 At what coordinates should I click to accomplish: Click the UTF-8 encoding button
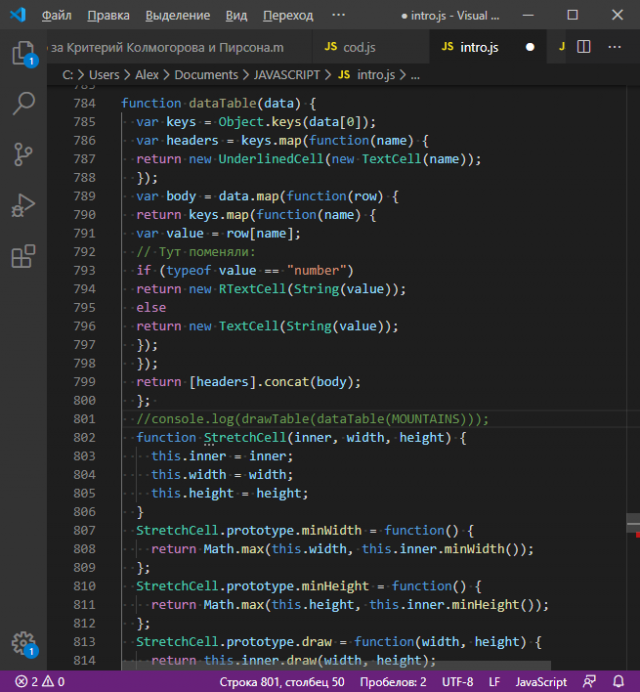pyautogui.click(x=457, y=682)
